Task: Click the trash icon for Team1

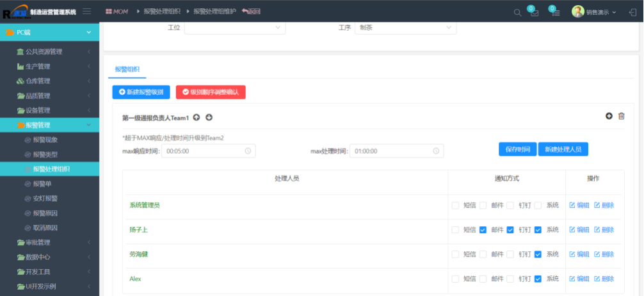Action: 621,116
